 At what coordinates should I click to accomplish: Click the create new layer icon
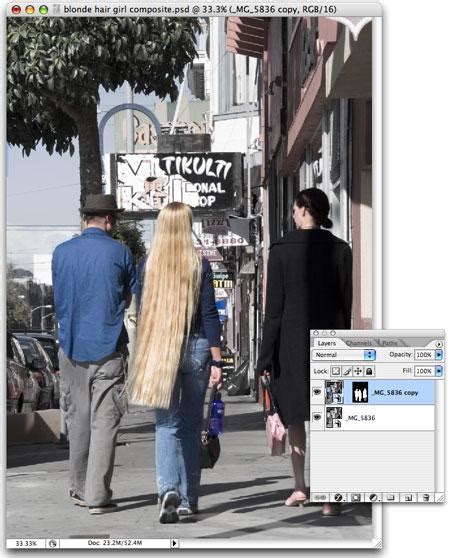pyautogui.click(x=408, y=498)
